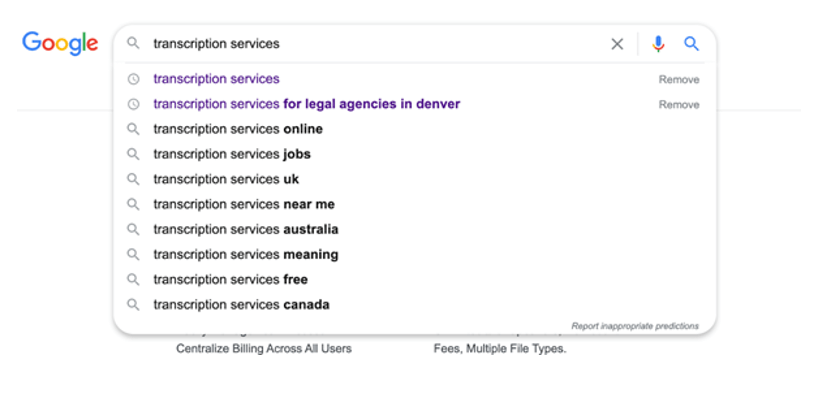827x398 pixels.
Task: Select 'transcription services for legal agencies in denver'
Action: [x=306, y=104]
